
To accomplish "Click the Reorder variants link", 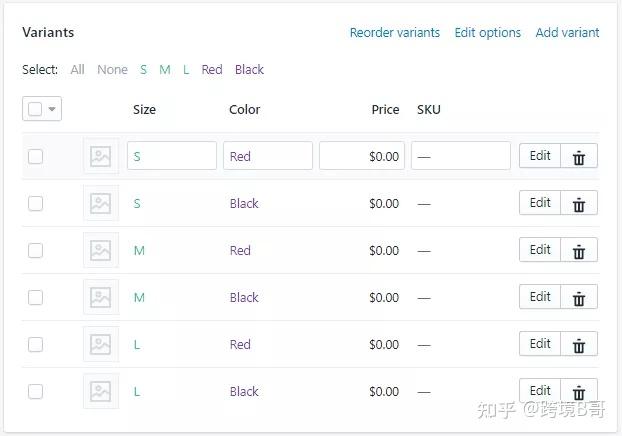I will coord(394,33).
